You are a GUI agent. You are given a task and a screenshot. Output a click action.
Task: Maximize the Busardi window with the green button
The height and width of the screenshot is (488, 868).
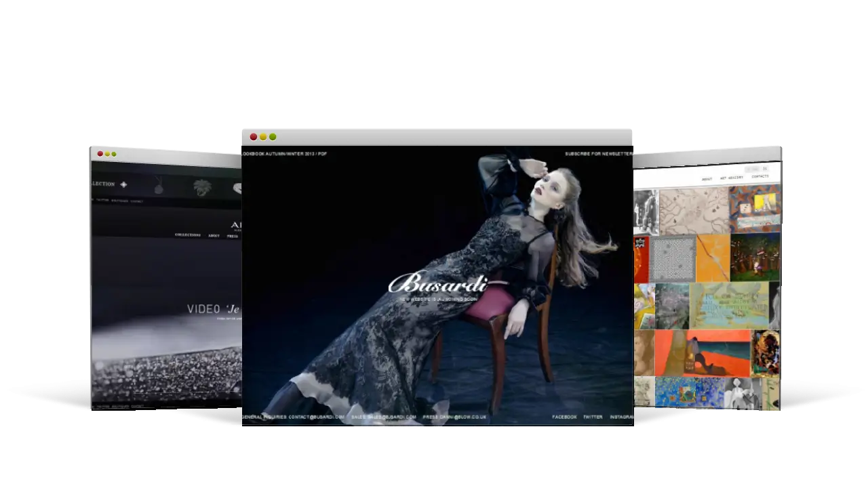click(273, 137)
